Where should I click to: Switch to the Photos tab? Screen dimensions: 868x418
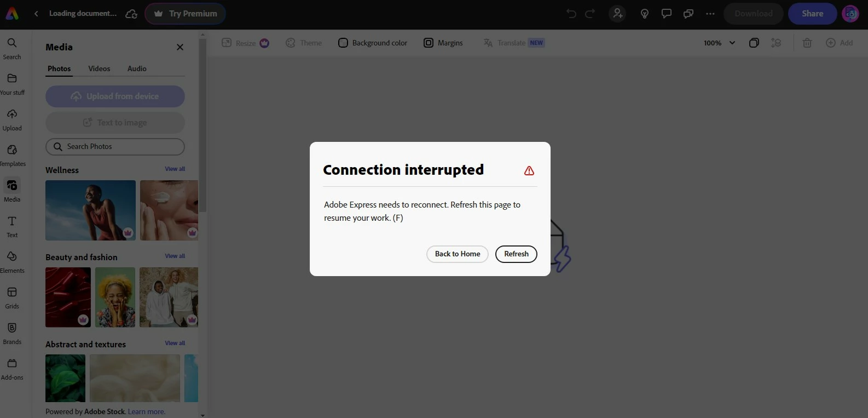[x=59, y=68]
